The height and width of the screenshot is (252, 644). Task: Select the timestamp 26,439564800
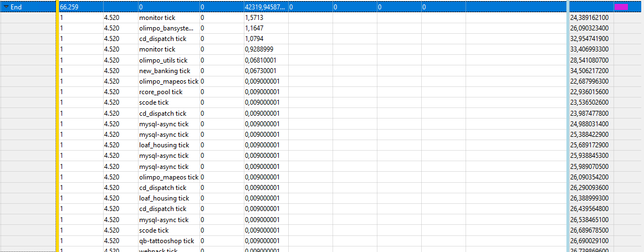coord(590,209)
